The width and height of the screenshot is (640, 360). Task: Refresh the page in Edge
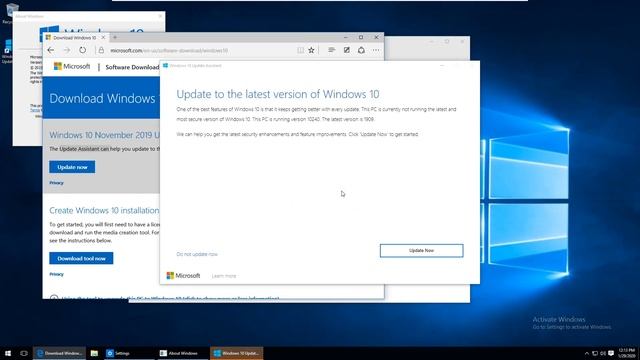pyautogui.click(x=82, y=50)
